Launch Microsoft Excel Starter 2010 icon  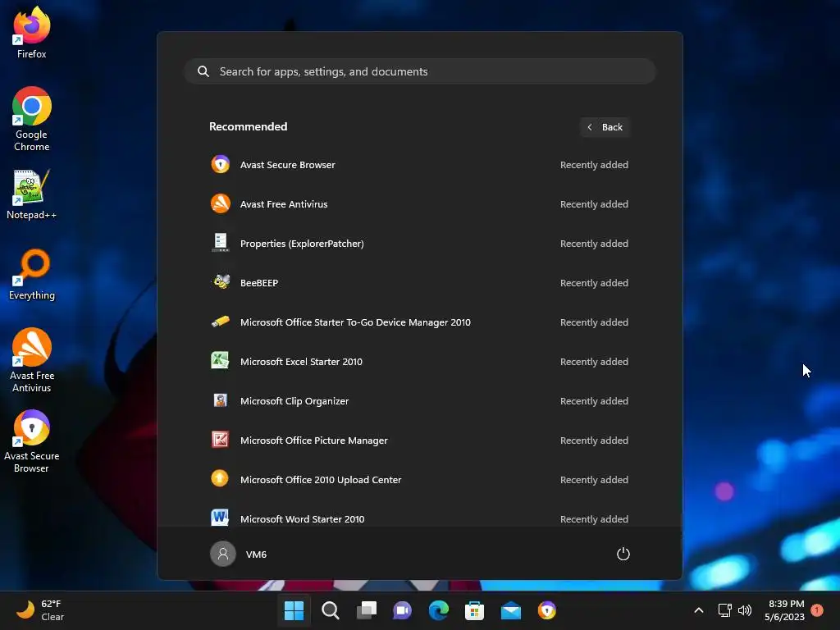(x=220, y=361)
